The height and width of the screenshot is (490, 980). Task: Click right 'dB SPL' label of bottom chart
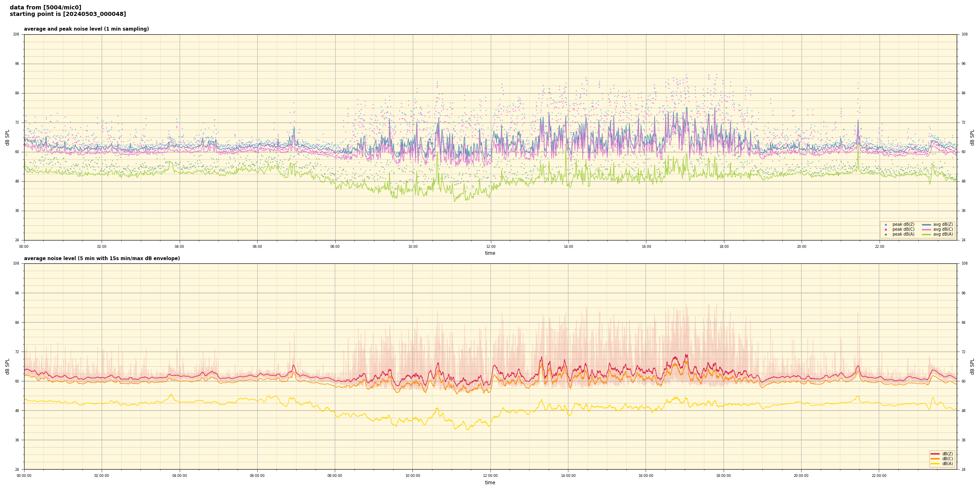[972, 366]
